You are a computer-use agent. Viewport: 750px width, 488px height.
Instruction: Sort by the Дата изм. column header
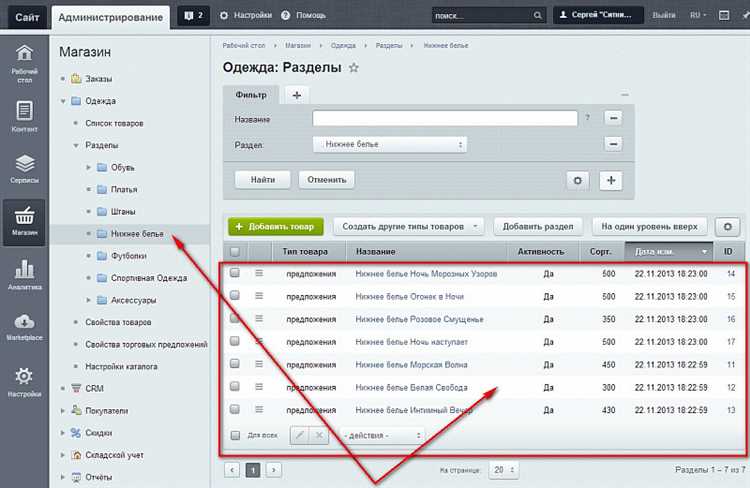[x=669, y=251]
